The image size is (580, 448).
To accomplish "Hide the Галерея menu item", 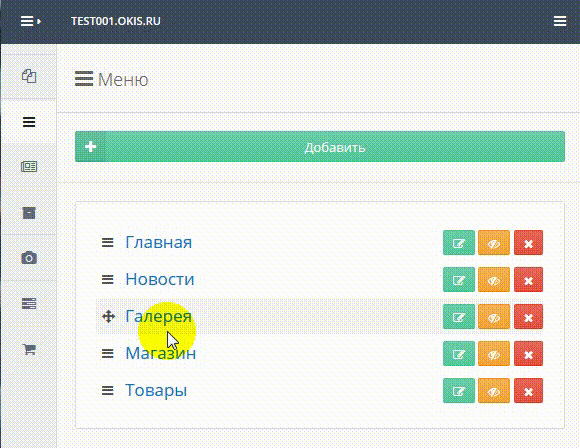I will pos(494,317).
